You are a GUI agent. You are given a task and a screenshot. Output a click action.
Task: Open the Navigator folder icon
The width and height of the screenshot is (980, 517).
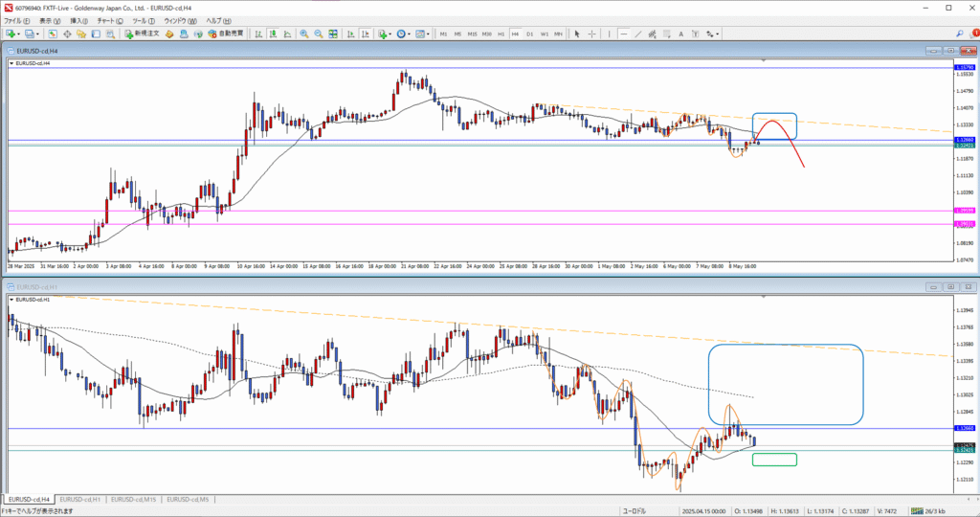pos(81,34)
